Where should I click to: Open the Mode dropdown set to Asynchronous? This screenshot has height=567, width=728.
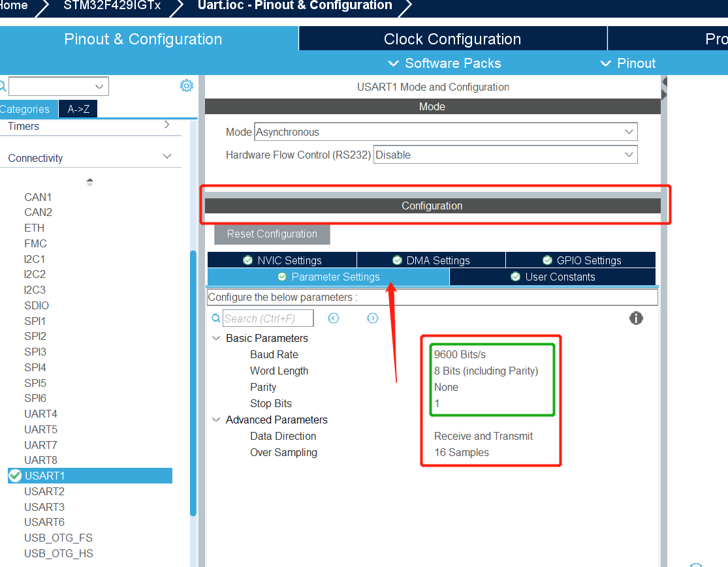pos(446,132)
